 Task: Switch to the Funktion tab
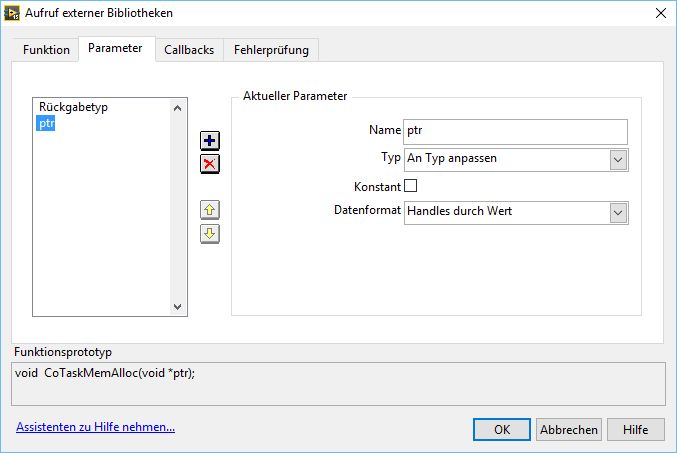pos(46,50)
